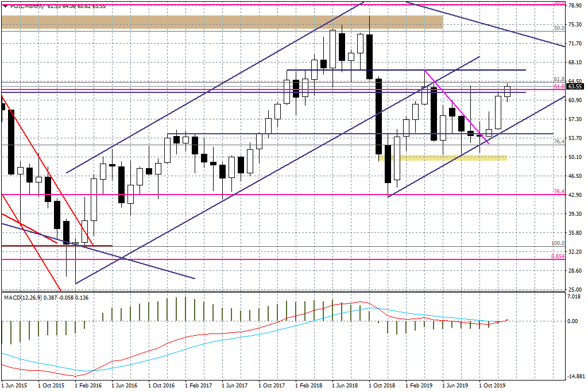The height and width of the screenshot is (392, 588).
Task: Click the gray 50.0 Fibonacci level label
Action: [x=557, y=27]
